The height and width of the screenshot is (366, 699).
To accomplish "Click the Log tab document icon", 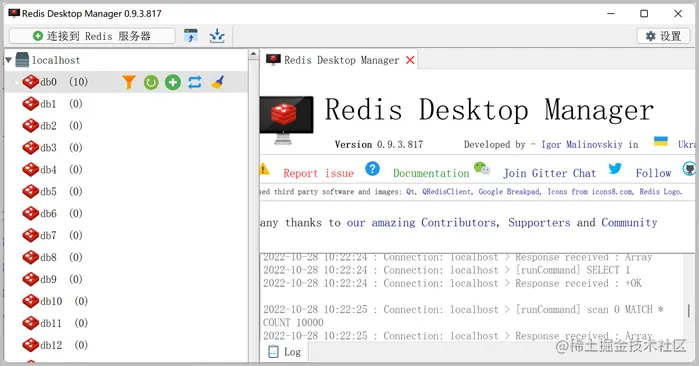I will coord(273,352).
